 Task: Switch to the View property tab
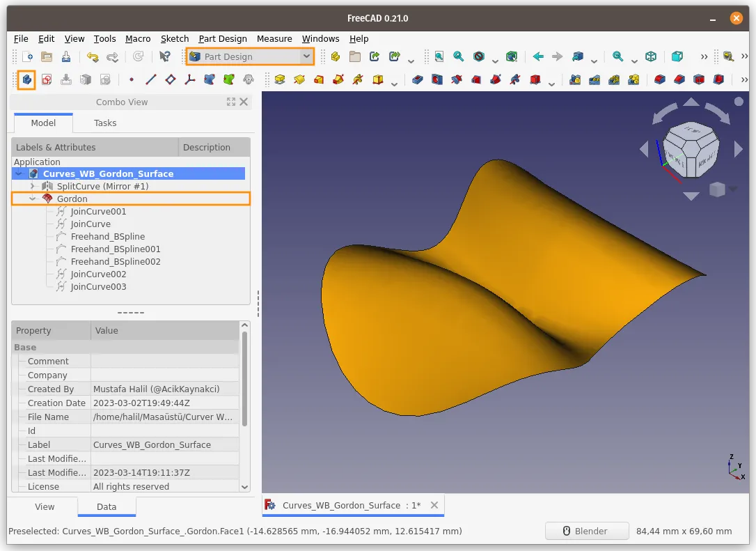tap(45, 506)
